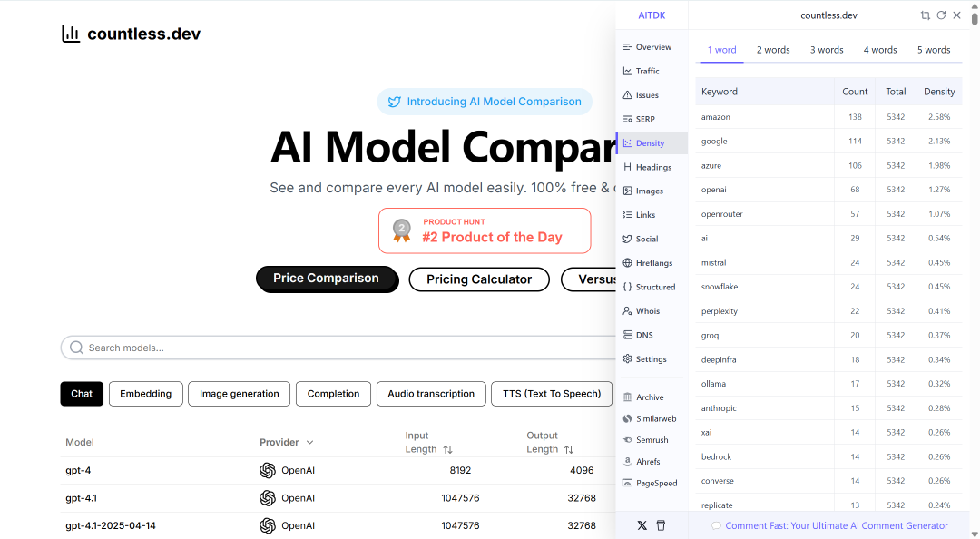The width and height of the screenshot is (980, 539).
Task: Select the Completion filter
Action: click(x=333, y=394)
